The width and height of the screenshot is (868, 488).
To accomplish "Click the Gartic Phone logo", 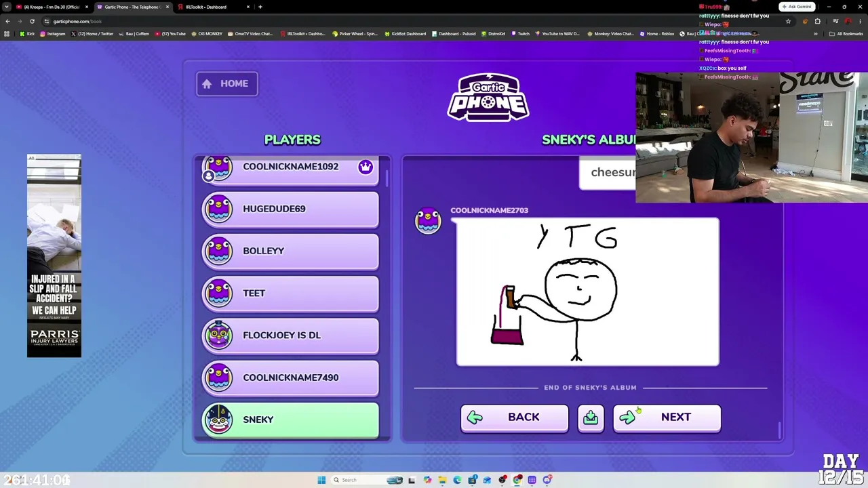I will pos(488,97).
